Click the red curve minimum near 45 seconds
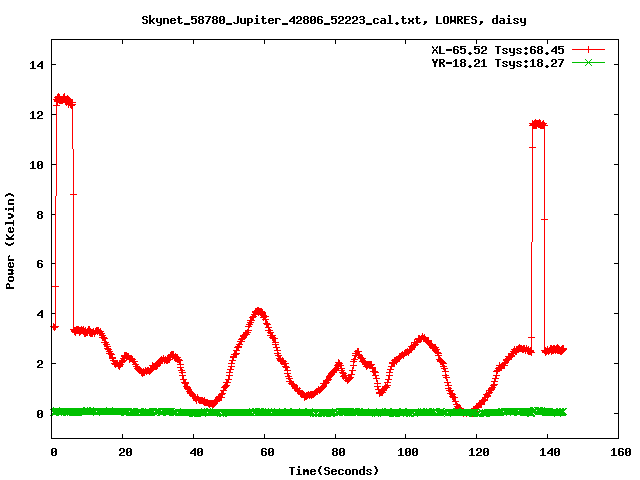The image size is (640, 480). click(211, 404)
